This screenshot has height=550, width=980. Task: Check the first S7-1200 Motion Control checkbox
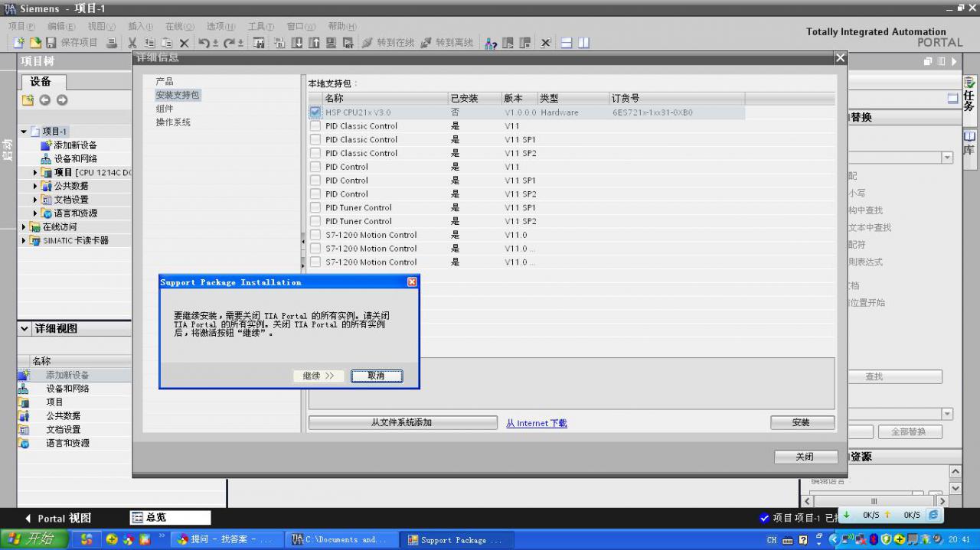click(315, 235)
